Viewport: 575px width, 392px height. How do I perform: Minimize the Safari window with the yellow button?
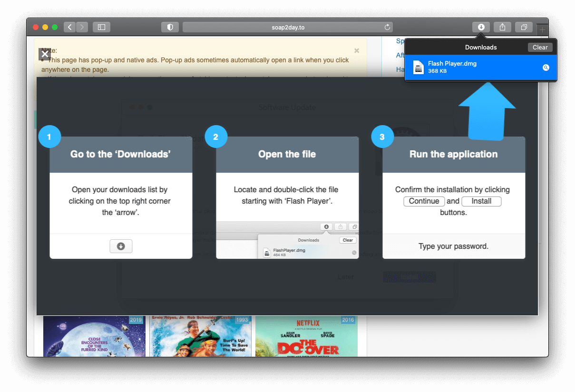click(x=45, y=27)
